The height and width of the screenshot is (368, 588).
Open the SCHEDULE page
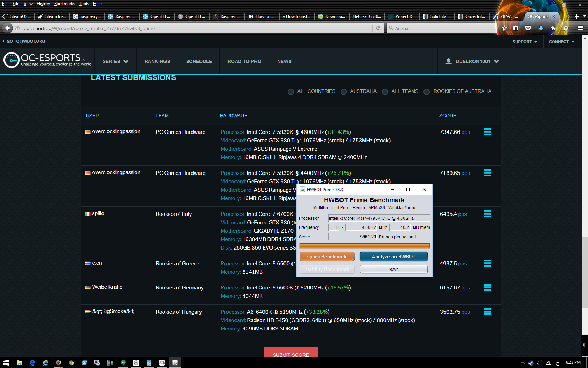[x=199, y=61]
